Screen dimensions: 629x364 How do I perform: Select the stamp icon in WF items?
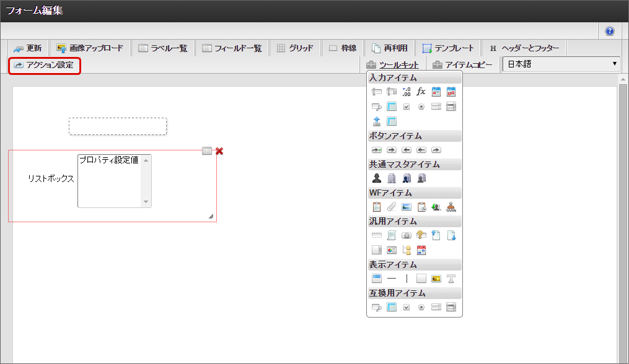point(451,207)
